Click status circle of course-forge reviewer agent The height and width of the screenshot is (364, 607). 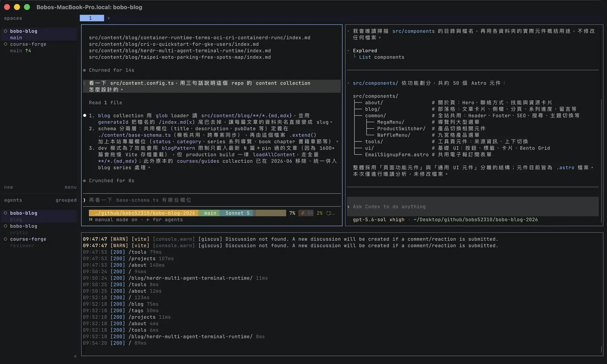[x=5, y=239]
